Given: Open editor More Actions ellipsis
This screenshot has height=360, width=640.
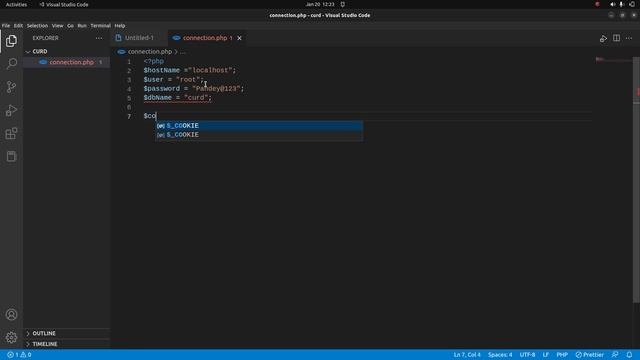Looking at the screenshot, I should (x=629, y=38).
